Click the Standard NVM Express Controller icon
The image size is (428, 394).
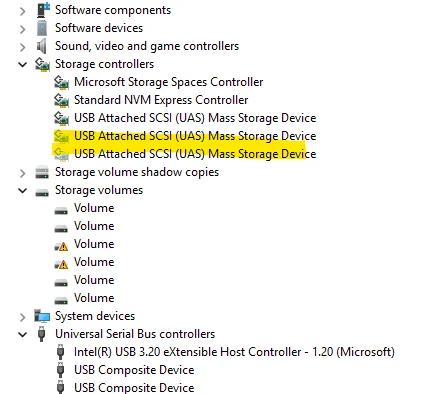coord(61,100)
